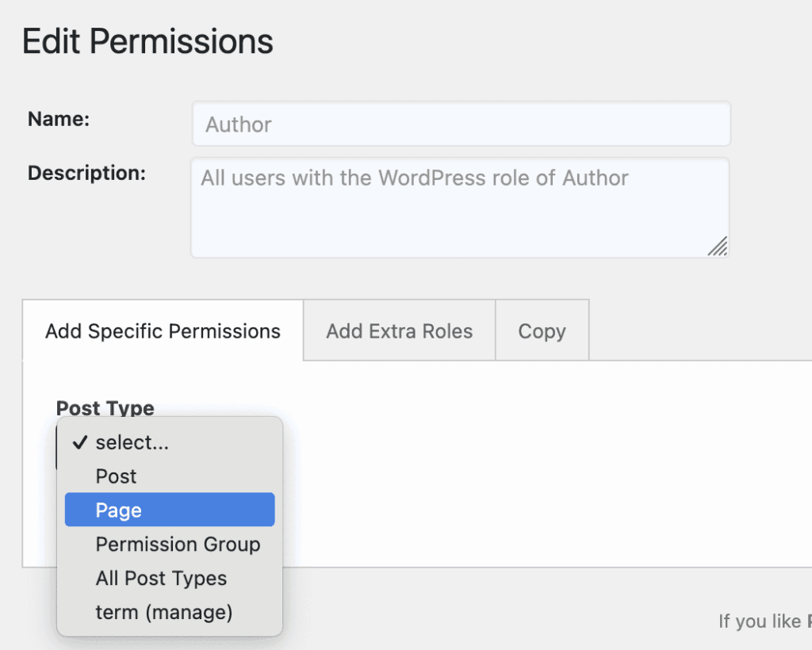
Task: Select the 'term (manage)' option
Action: [163, 613]
